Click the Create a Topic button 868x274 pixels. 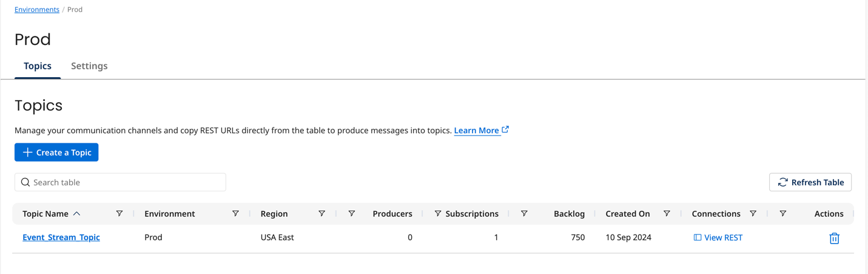tap(56, 152)
